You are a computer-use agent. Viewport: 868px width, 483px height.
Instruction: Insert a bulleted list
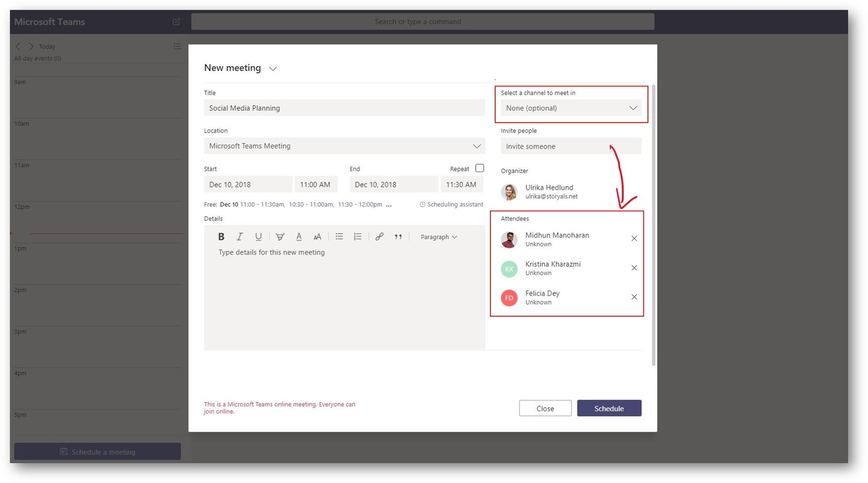(x=339, y=237)
